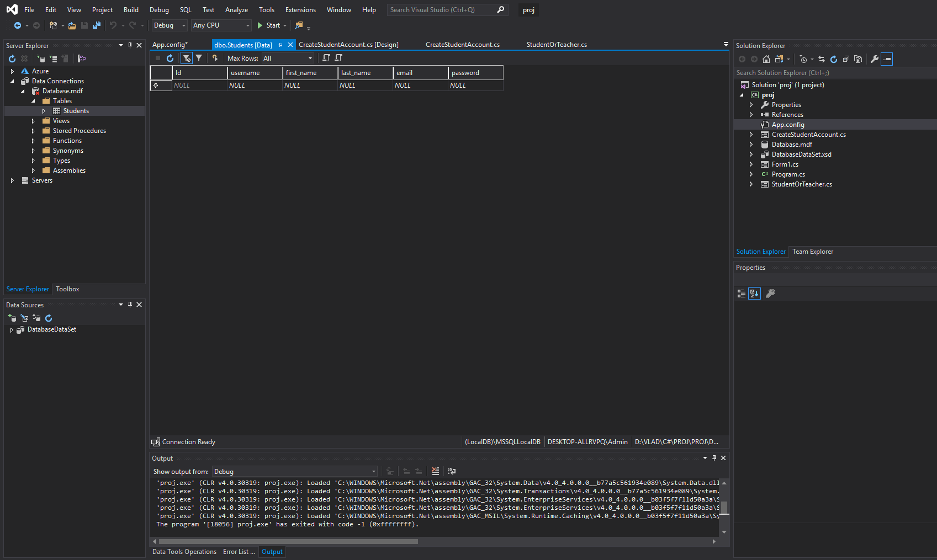Image resolution: width=937 pixels, height=560 pixels.
Task: Refresh the Server Explorer tree
Action: pos(12,58)
